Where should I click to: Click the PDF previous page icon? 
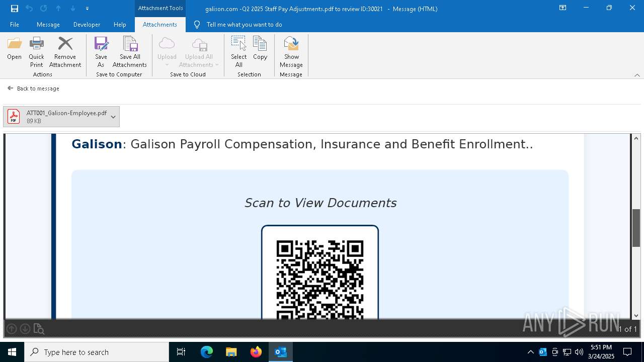coord(12,329)
